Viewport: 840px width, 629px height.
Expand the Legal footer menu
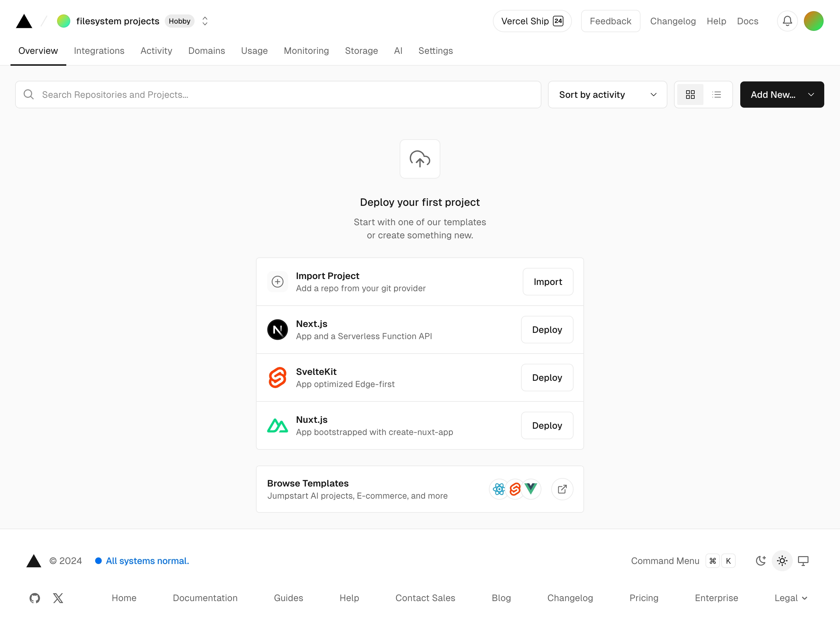click(791, 598)
